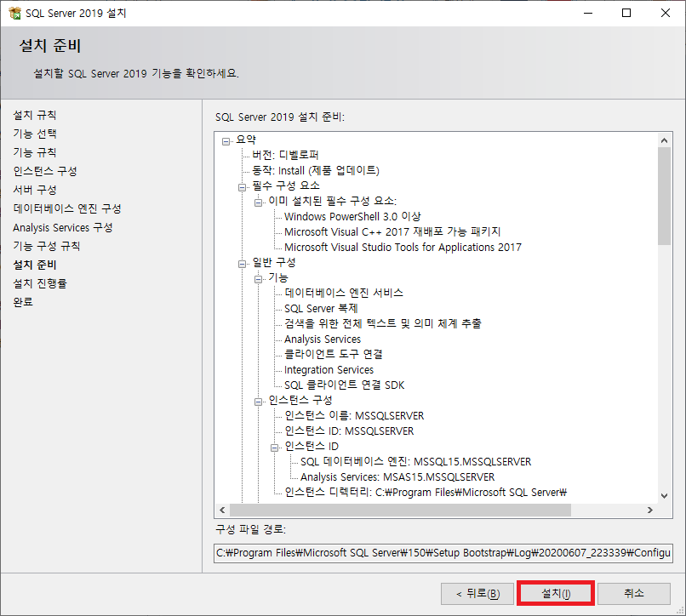Collapse the 인스턴스 ID subtree node
This screenshot has width=686, height=616.
coord(274,448)
